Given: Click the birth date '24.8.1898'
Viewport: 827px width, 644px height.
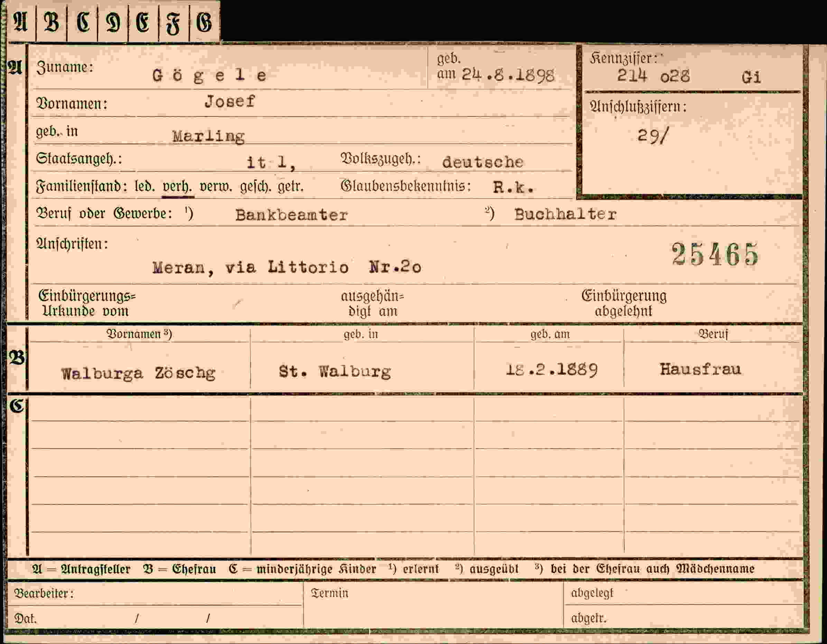Looking at the screenshot, I should [508, 75].
